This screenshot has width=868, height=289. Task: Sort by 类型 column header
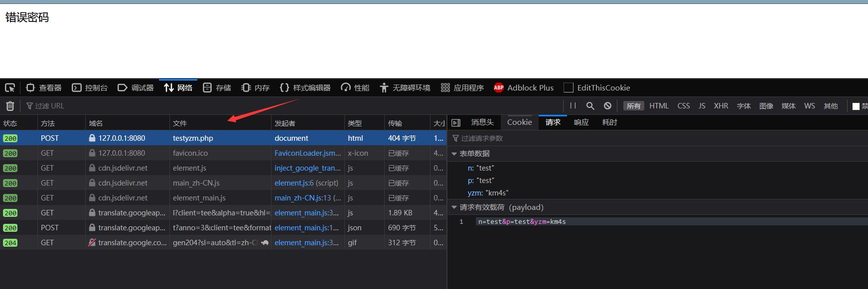point(365,123)
